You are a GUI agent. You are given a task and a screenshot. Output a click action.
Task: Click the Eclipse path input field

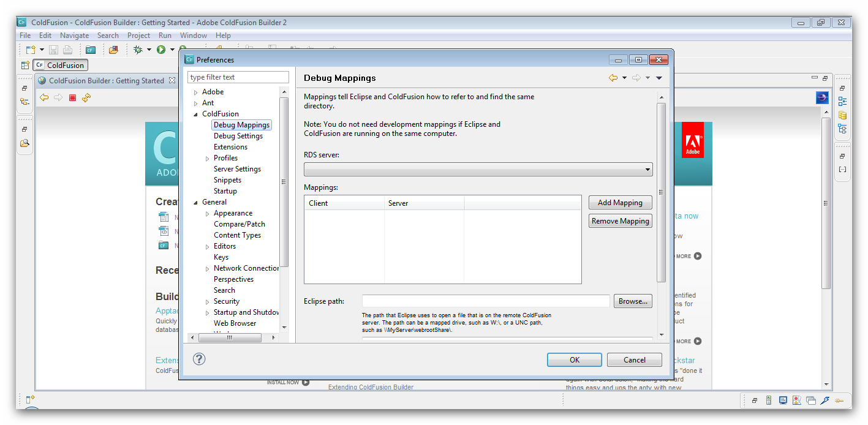point(486,301)
